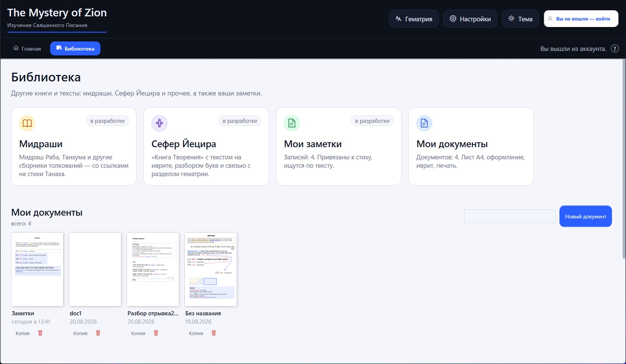This screenshot has width=626, height=364.
Task: Toggle the Тема theme button
Action: 520,19
